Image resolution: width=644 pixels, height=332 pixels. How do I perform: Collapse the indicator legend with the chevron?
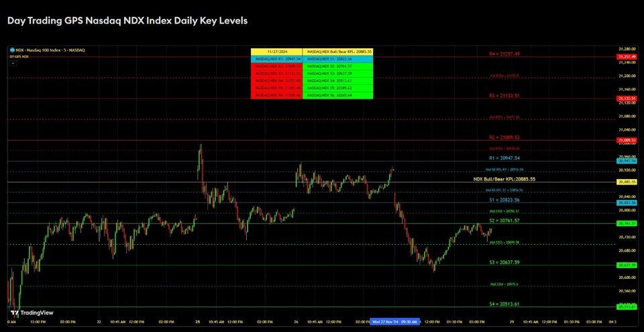[x=12, y=63]
